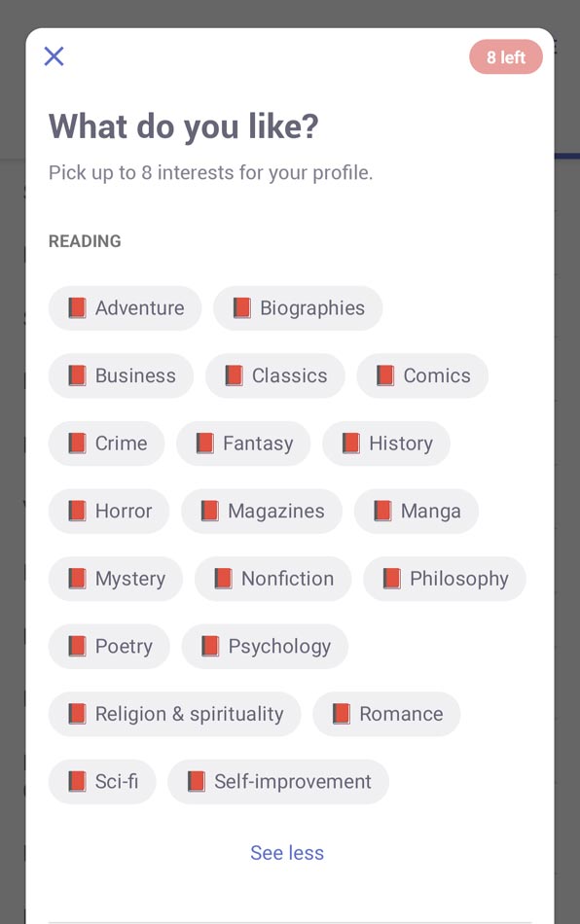Tap the book icon next to Biographies
The image size is (580, 924).
(241, 307)
